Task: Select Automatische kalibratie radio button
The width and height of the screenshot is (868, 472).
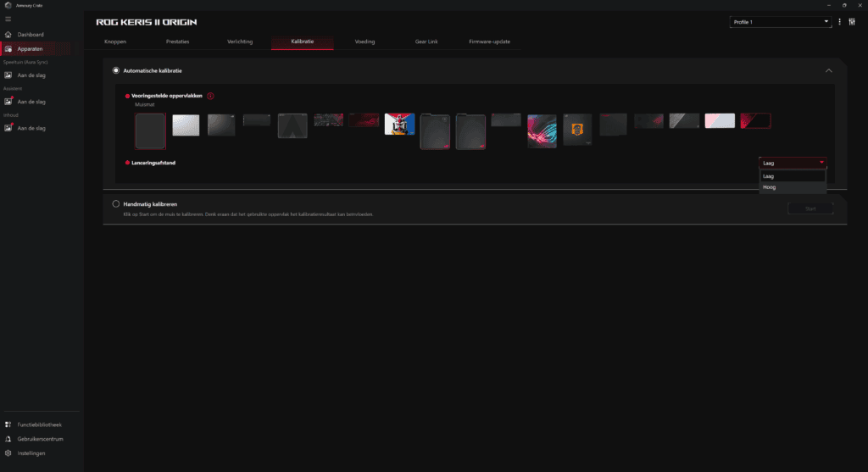Action: (115, 70)
